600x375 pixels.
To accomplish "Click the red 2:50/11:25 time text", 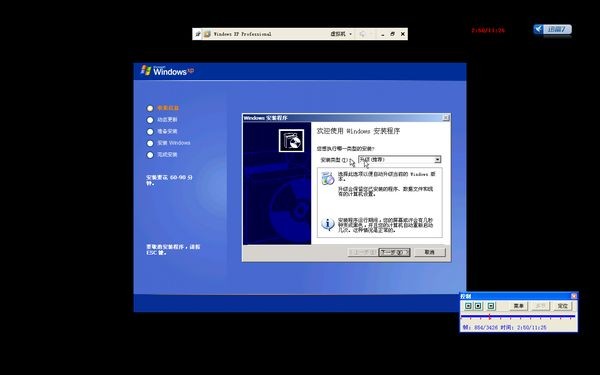I will coord(488,30).
